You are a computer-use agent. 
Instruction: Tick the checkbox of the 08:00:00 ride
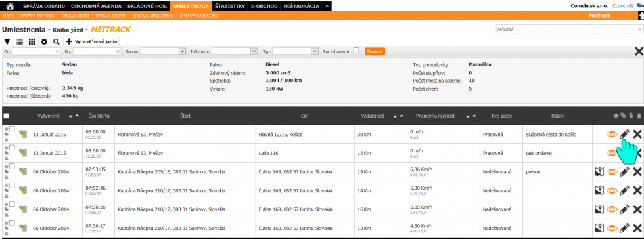12,148
